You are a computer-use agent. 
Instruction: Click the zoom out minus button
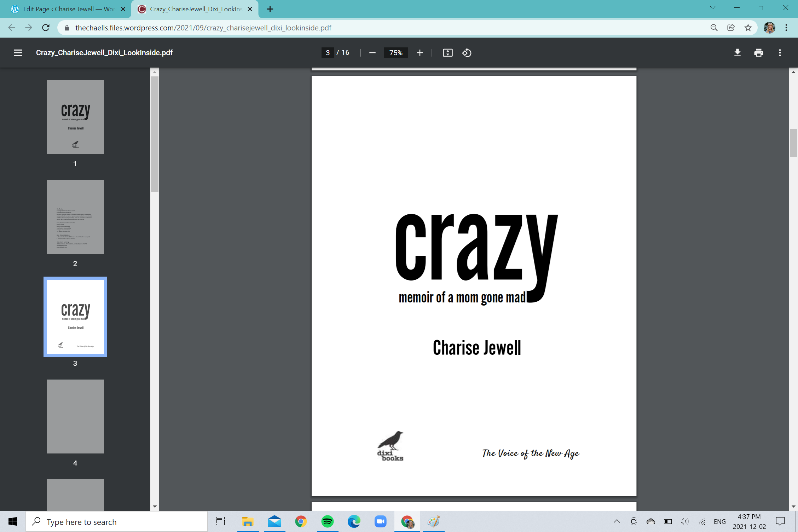372,53
